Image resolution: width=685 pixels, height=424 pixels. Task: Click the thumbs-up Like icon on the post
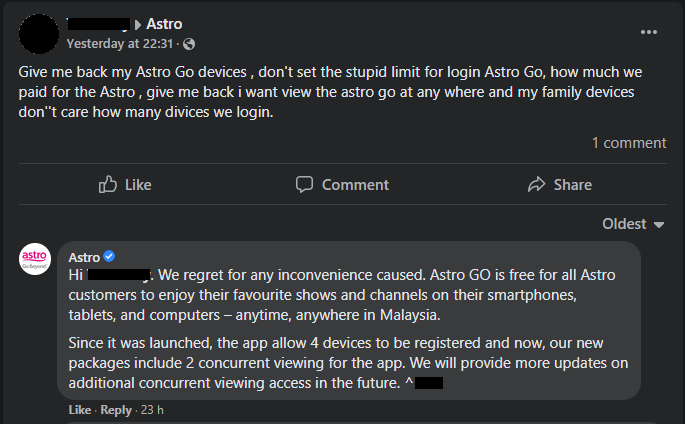point(109,184)
